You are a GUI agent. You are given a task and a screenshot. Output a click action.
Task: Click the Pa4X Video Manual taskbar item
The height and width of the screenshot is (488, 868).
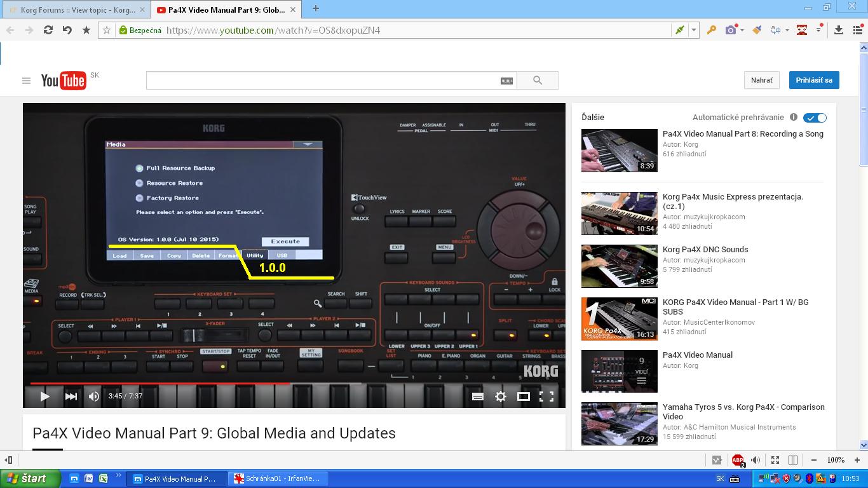(177, 478)
